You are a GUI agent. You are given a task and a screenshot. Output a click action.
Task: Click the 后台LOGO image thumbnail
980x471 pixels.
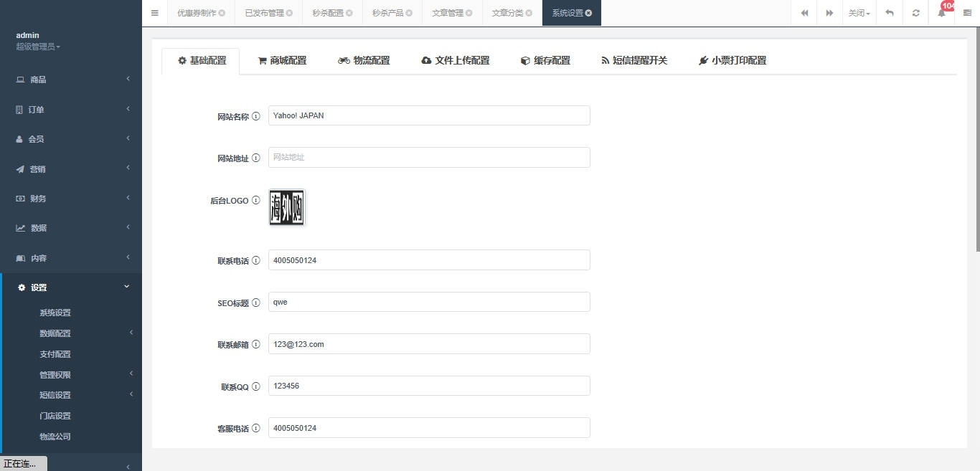[x=287, y=208]
